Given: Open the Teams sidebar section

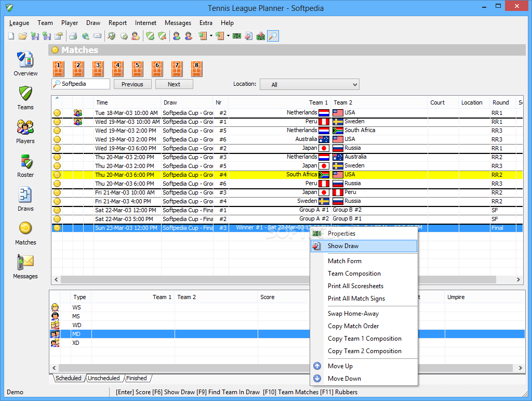Looking at the screenshot, I should [25, 98].
